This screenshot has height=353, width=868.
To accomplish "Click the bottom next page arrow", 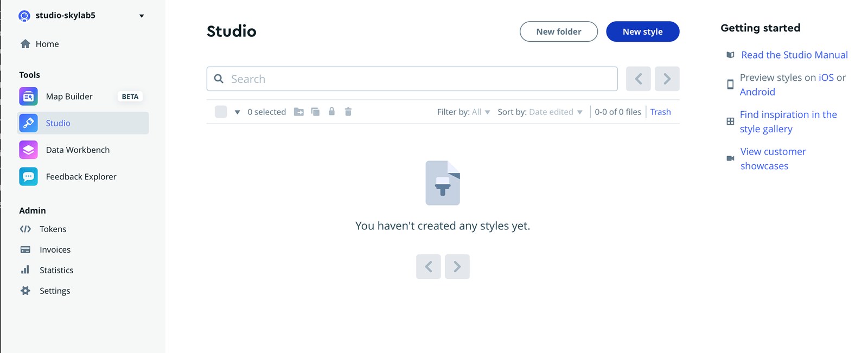I will [x=457, y=267].
